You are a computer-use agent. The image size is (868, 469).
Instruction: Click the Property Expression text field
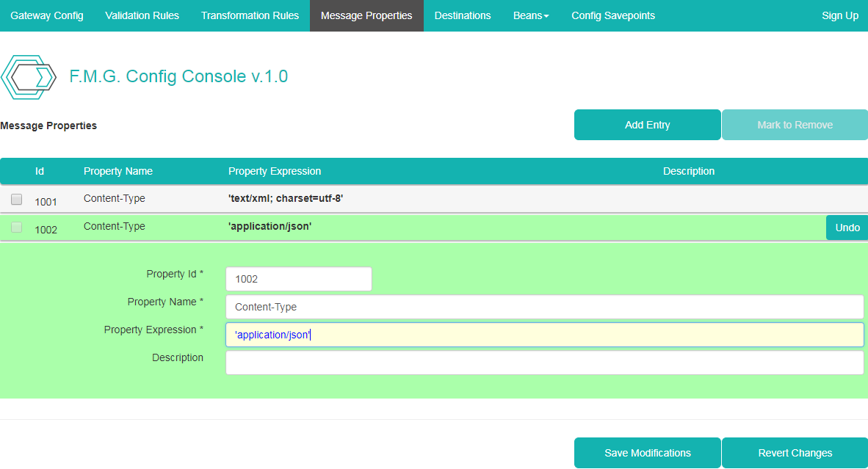tap(544, 335)
